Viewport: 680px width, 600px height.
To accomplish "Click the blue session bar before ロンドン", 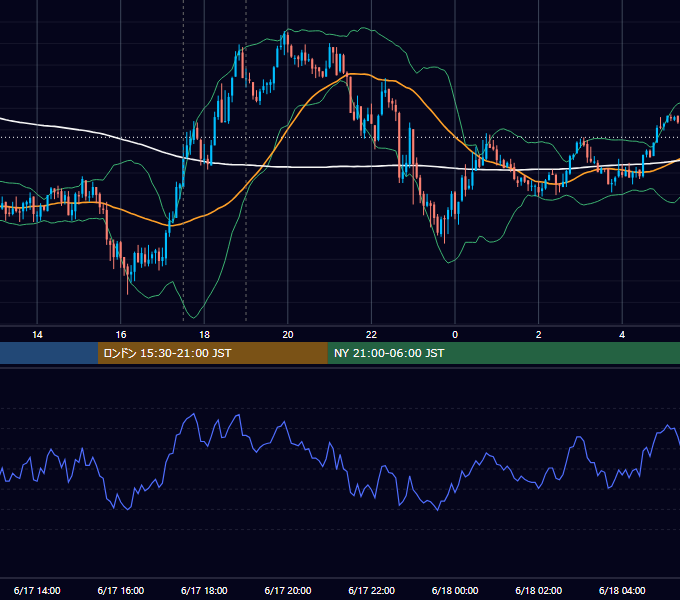I will 49,353.
